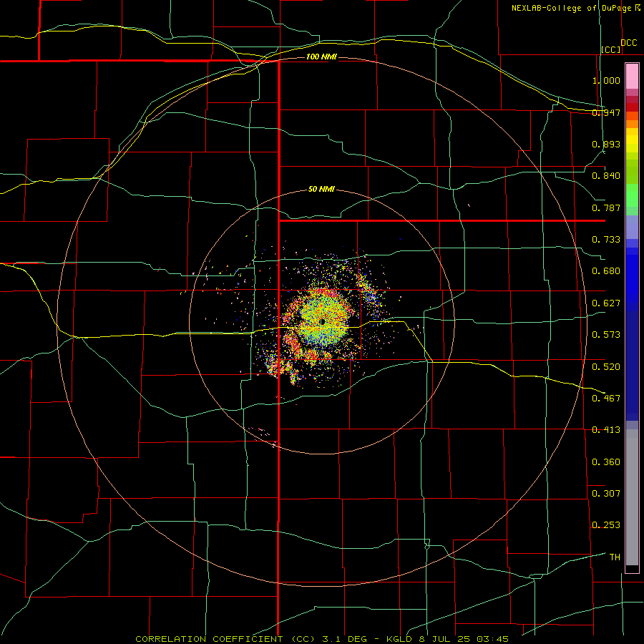The image size is (644, 644).
Task: Click the KGLD station identifier
Action: [399, 639]
